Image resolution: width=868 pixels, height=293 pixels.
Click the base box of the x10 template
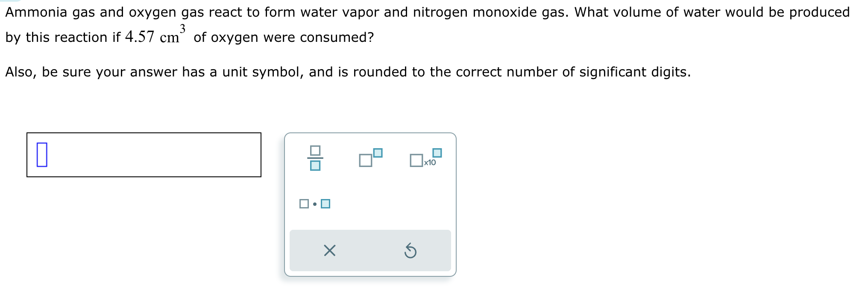click(416, 161)
